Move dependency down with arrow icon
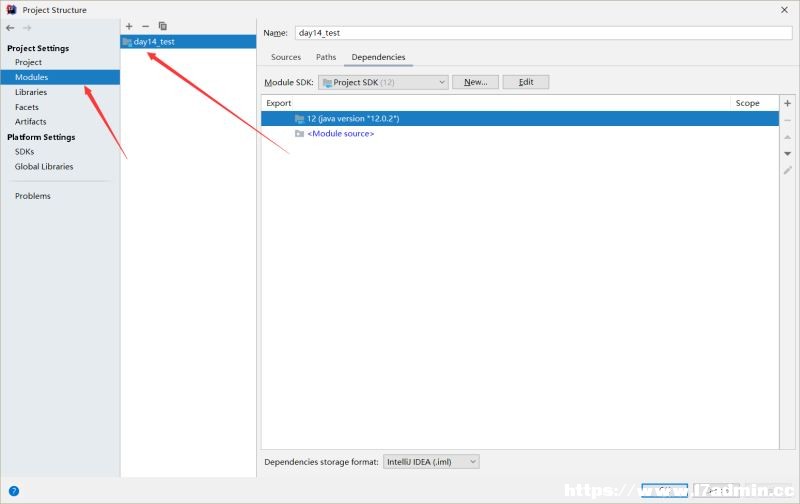This screenshot has height=504, width=800. pos(788,154)
